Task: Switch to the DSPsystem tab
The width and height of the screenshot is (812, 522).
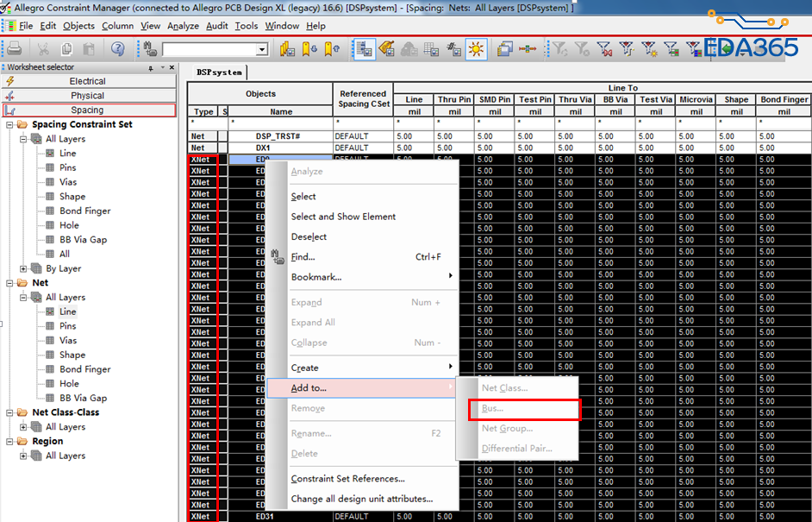Action: [218, 72]
